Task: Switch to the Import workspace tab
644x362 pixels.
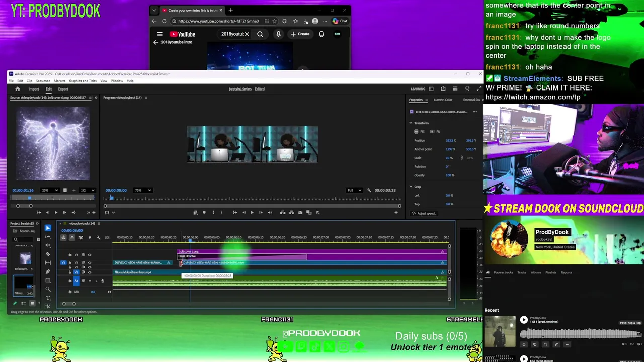Action: tap(34, 89)
